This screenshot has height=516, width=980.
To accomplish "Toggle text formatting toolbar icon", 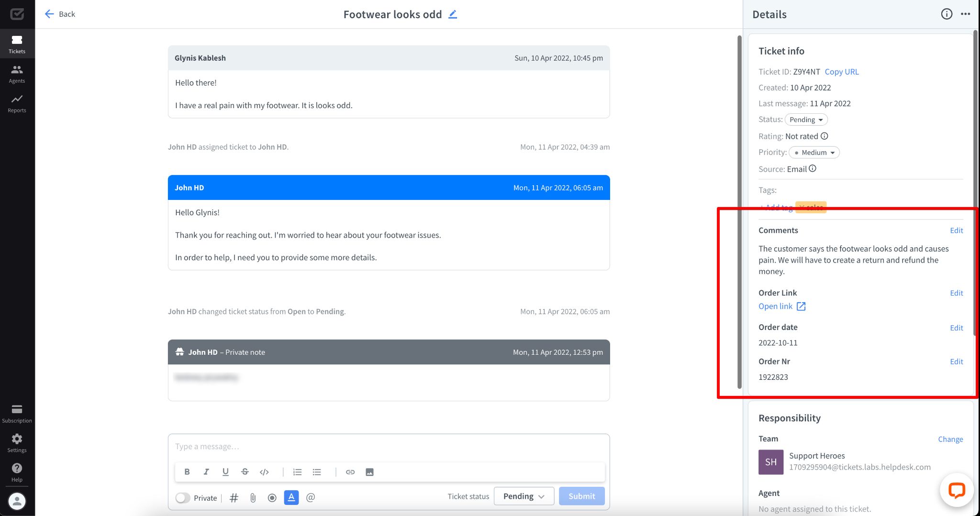I will [x=291, y=497].
